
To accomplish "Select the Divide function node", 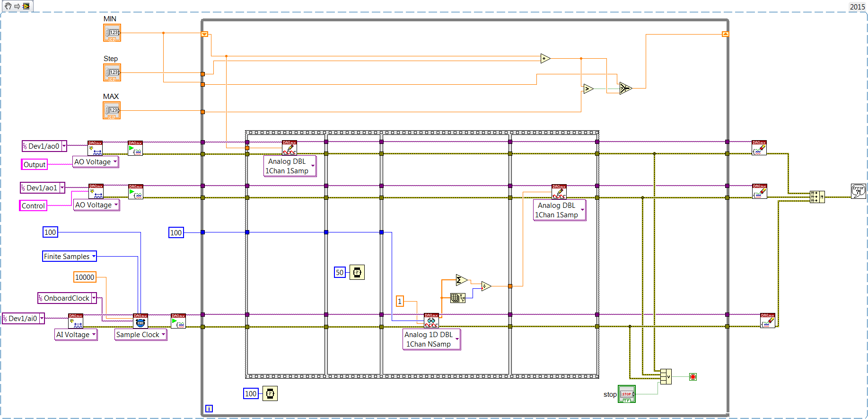I will click(x=486, y=286).
